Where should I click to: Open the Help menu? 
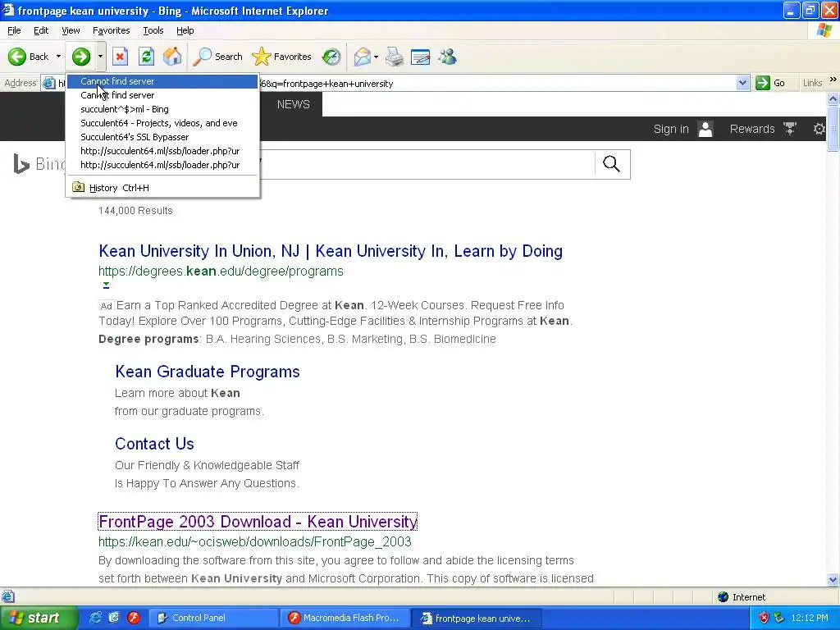[x=185, y=30]
